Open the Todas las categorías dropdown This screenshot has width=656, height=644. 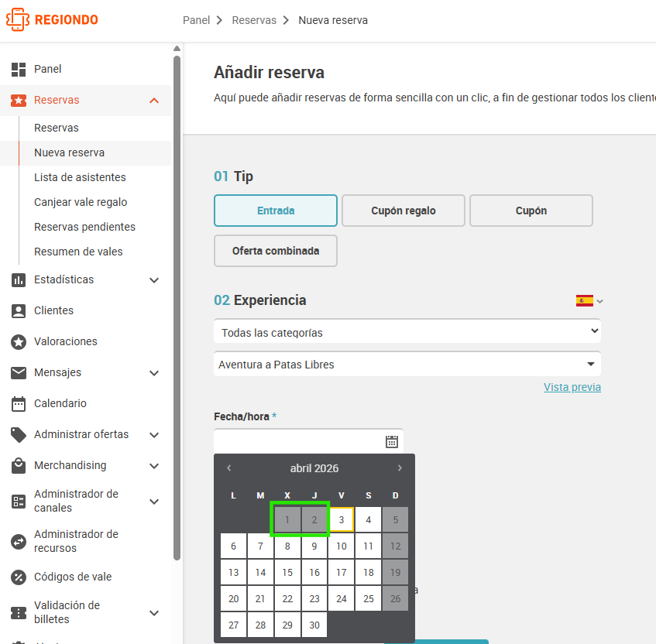407,331
